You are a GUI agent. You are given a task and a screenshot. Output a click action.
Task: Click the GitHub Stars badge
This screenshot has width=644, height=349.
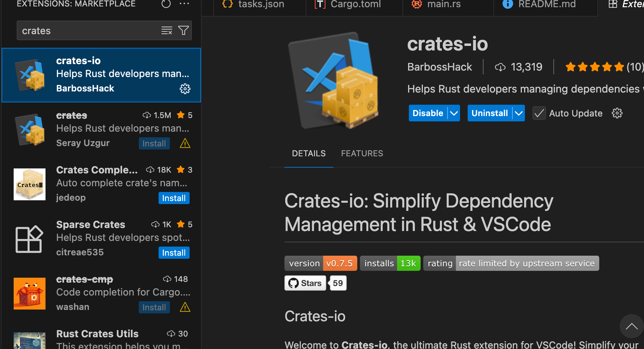point(305,283)
